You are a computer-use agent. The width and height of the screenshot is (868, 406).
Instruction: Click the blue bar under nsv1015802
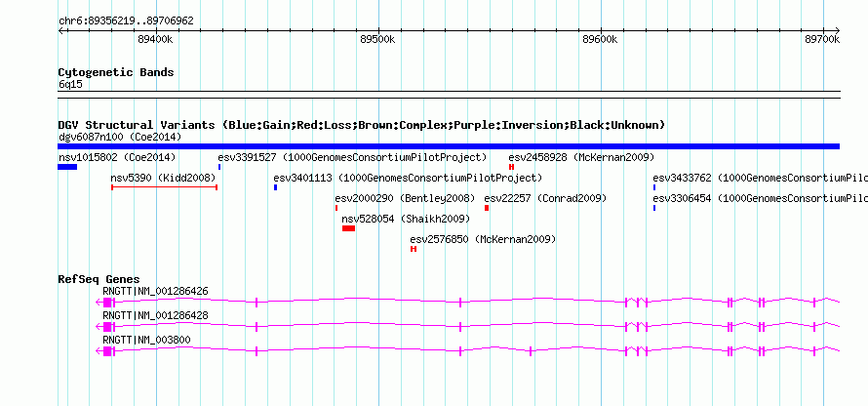click(x=67, y=167)
